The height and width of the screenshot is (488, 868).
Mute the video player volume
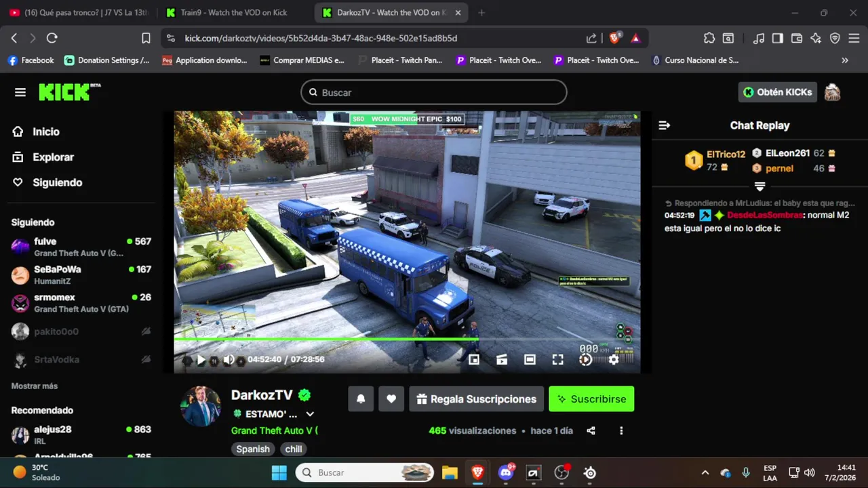click(x=229, y=360)
